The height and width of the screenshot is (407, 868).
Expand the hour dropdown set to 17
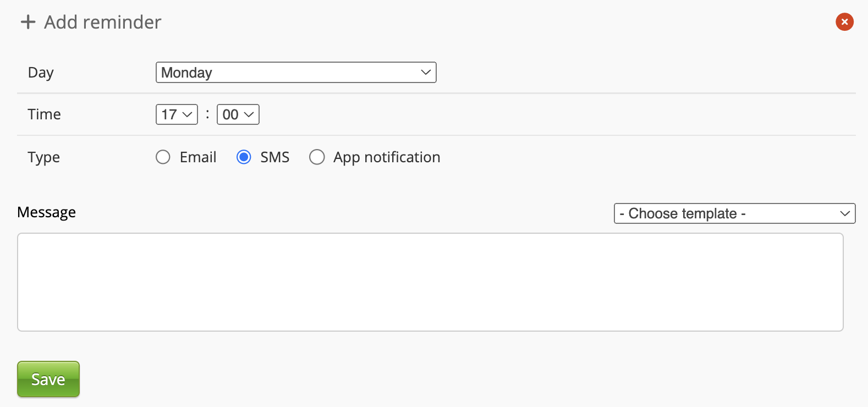pyautogui.click(x=177, y=114)
